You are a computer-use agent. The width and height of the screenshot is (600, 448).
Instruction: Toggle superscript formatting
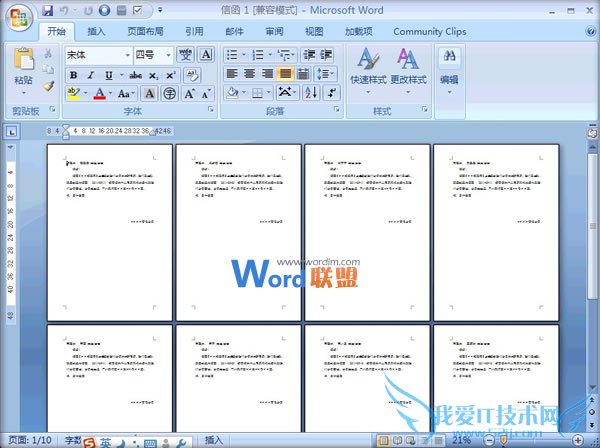[x=171, y=75]
